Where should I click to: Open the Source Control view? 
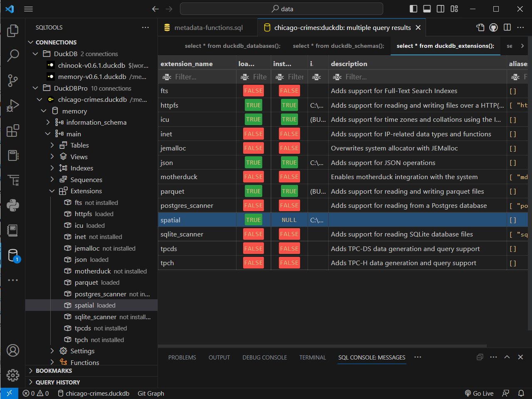(13, 80)
